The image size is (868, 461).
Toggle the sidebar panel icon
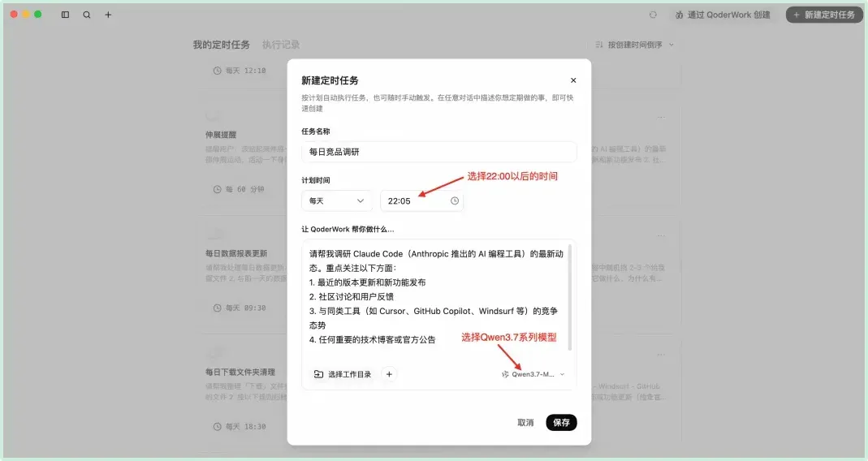click(65, 15)
